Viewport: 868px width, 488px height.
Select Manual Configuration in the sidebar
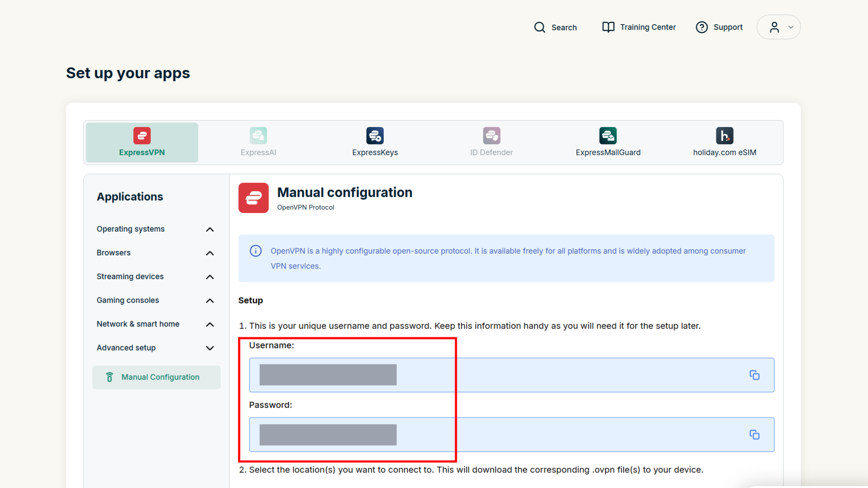(156, 377)
